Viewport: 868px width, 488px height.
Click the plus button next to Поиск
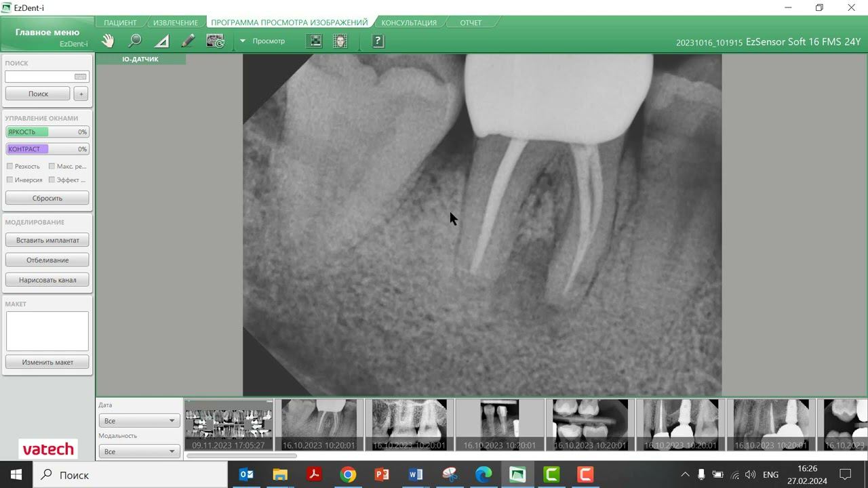(x=81, y=94)
